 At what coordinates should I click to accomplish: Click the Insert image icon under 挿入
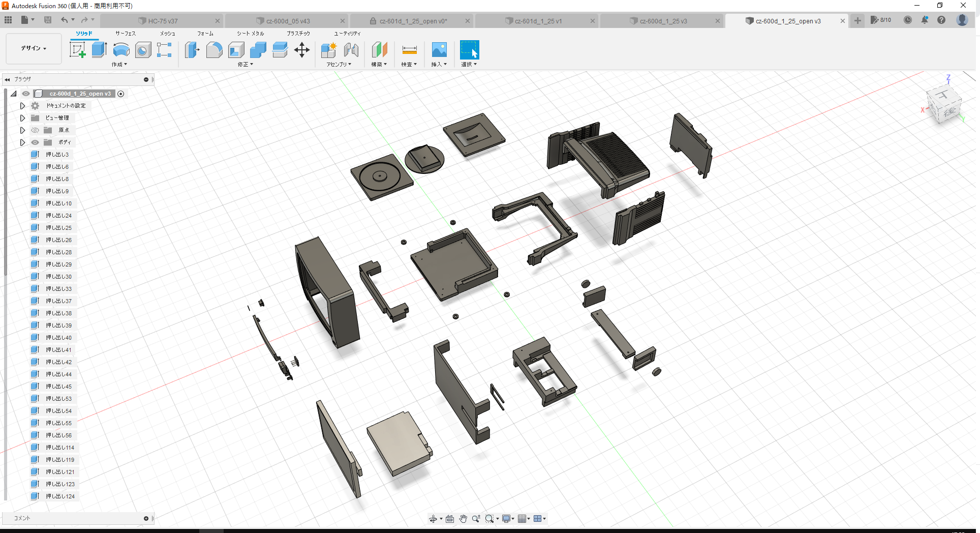pyautogui.click(x=439, y=50)
